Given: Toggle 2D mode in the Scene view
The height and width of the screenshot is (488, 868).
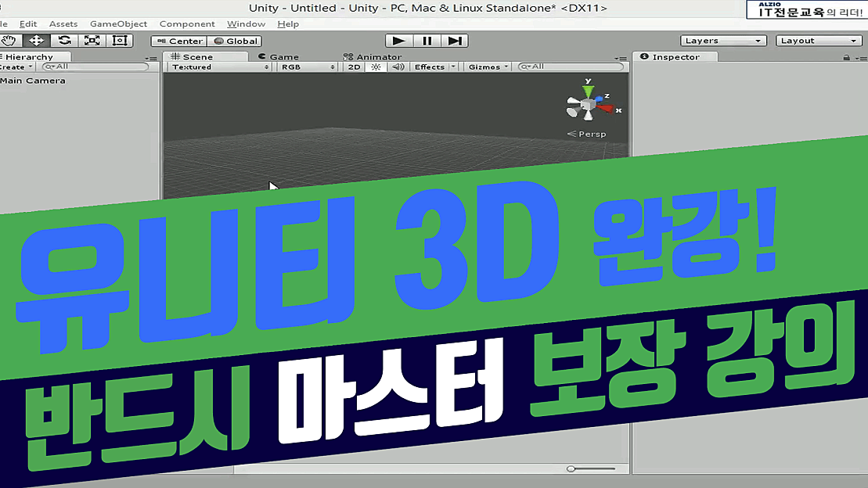Looking at the screenshot, I should coord(353,66).
